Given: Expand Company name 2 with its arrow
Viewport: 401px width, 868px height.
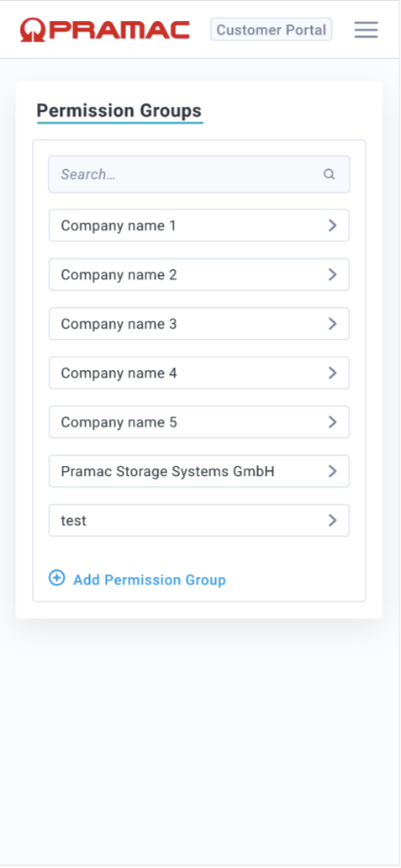Looking at the screenshot, I should coord(332,274).
